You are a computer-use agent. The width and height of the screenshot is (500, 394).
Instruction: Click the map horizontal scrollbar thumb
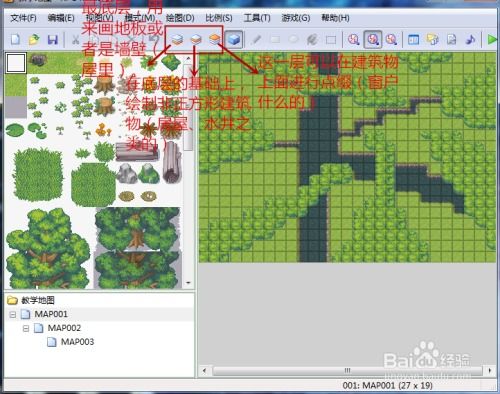pyautogui.click(x=347, y=371)
